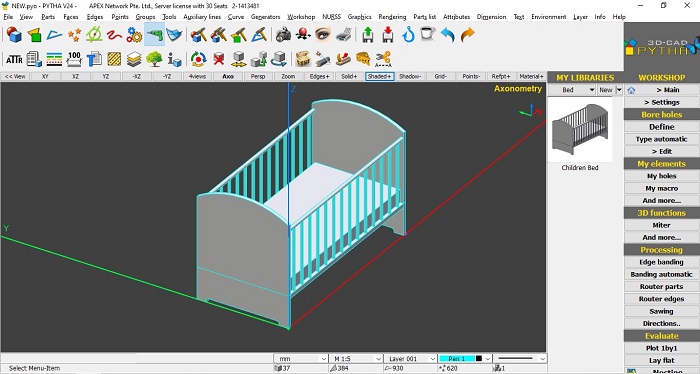Open the Bed library dropdown
Screen dimensions: 700x374
point(572,90)
